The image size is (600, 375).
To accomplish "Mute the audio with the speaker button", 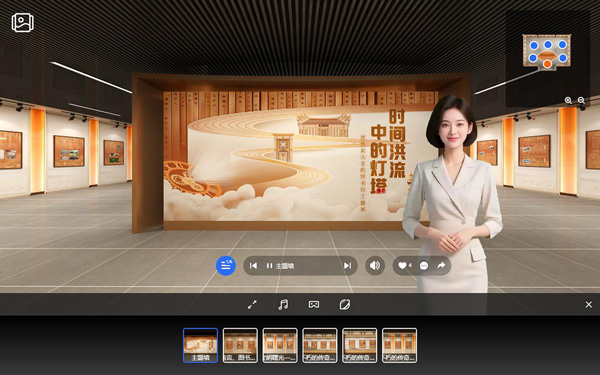I will 375,266.
